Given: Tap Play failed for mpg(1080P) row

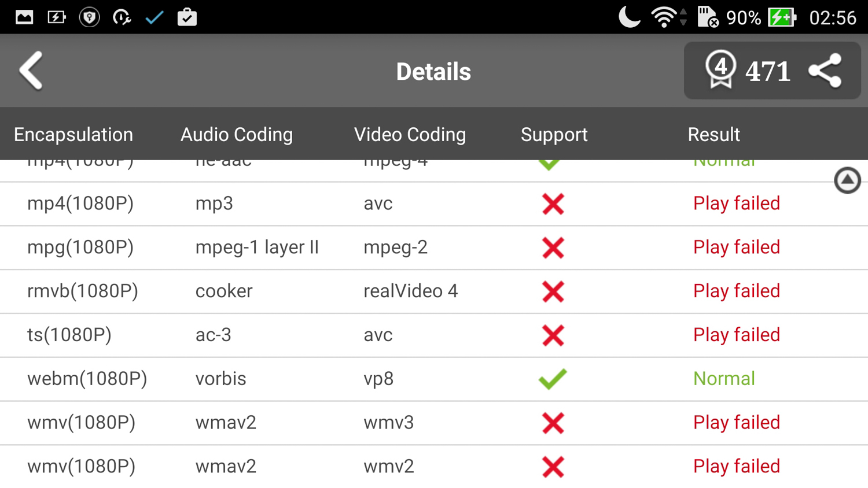Looking at the screenshot, I should point(736,247).
